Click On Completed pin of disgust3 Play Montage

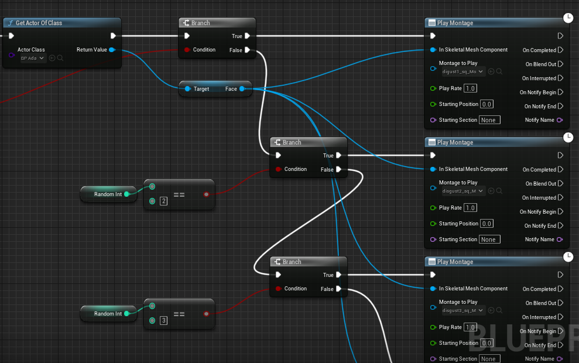tap(561, 289)
